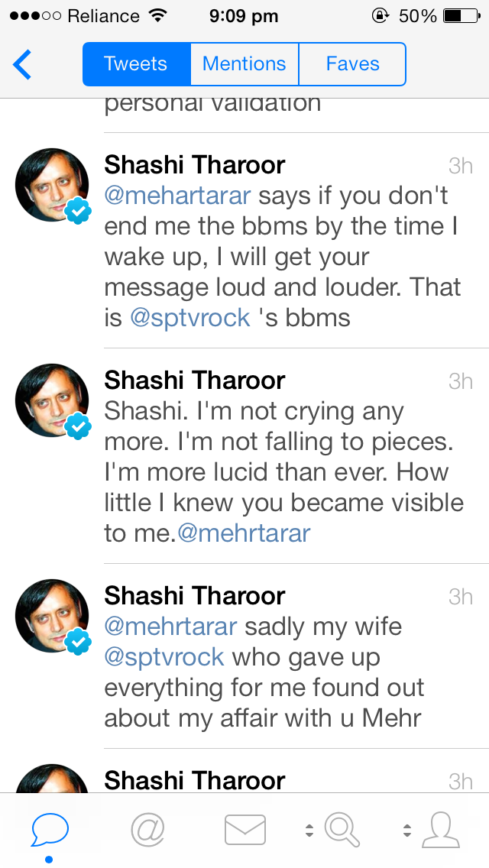Switch to the Mentions segment
The height and width of the screenshot is (868, 489).
(x=244, y=64)
